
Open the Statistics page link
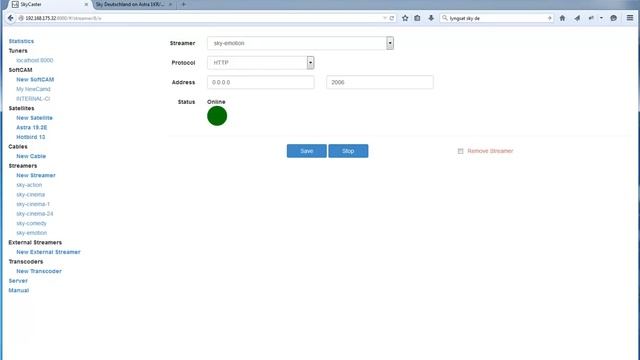point(21,41)
